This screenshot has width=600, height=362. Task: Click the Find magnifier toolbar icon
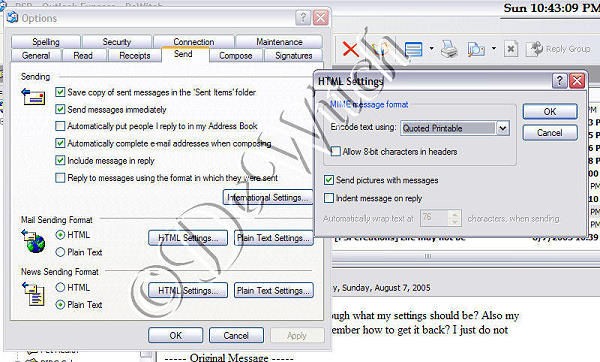point(476,49)
